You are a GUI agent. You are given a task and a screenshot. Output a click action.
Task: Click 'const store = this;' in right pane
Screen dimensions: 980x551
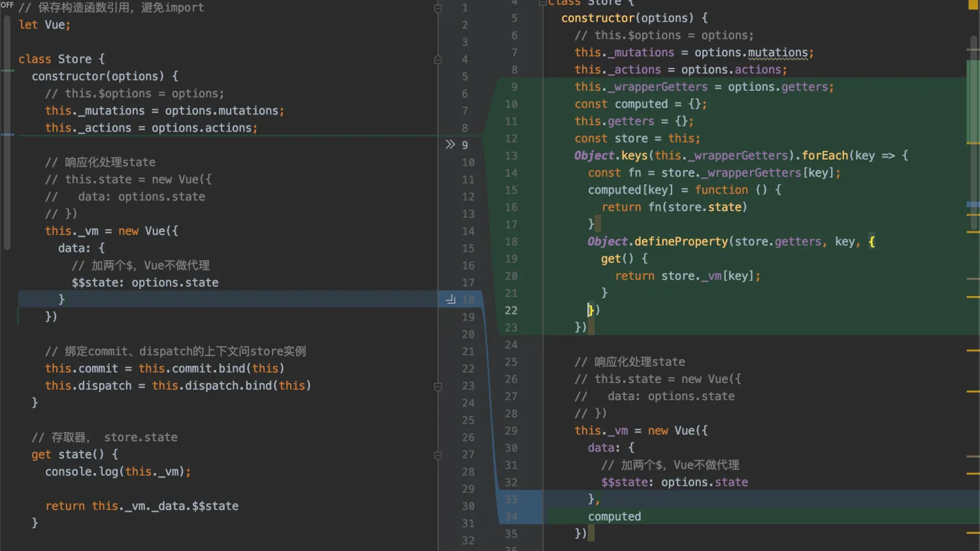click(x=638, y=139)
